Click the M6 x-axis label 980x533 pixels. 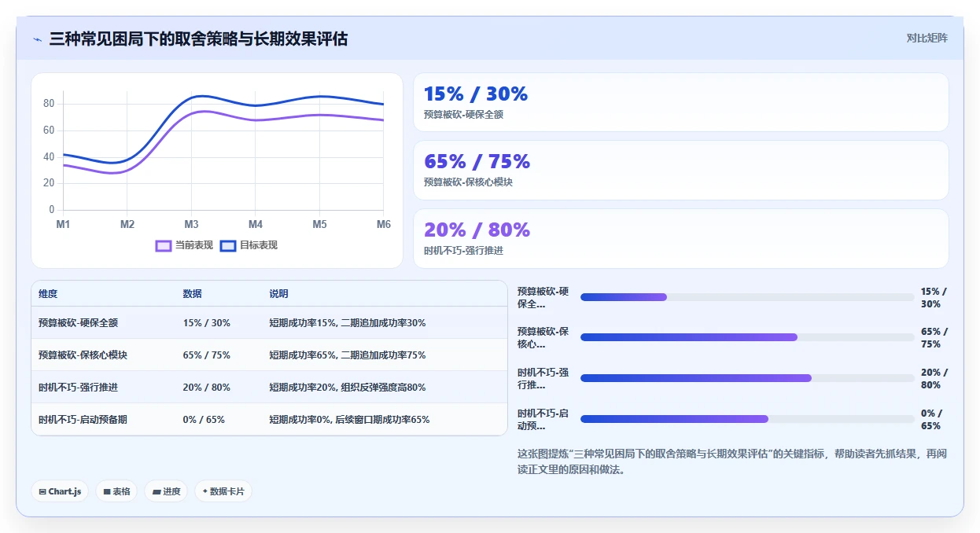pos(384,225)
